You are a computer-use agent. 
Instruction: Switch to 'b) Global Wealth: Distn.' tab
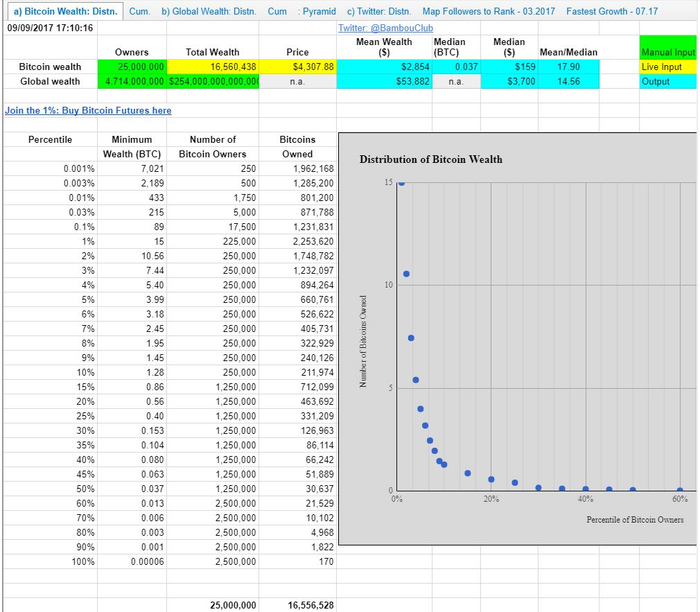click(x=208, y=10)
